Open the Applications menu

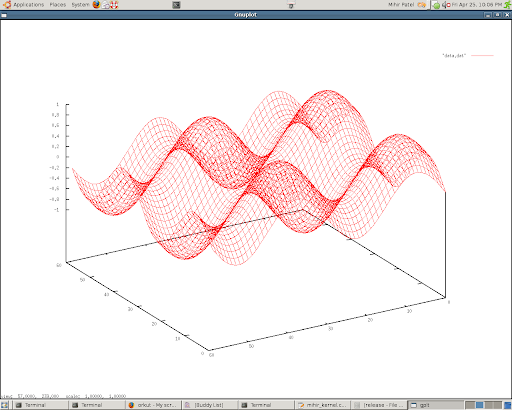click(23, 5)
